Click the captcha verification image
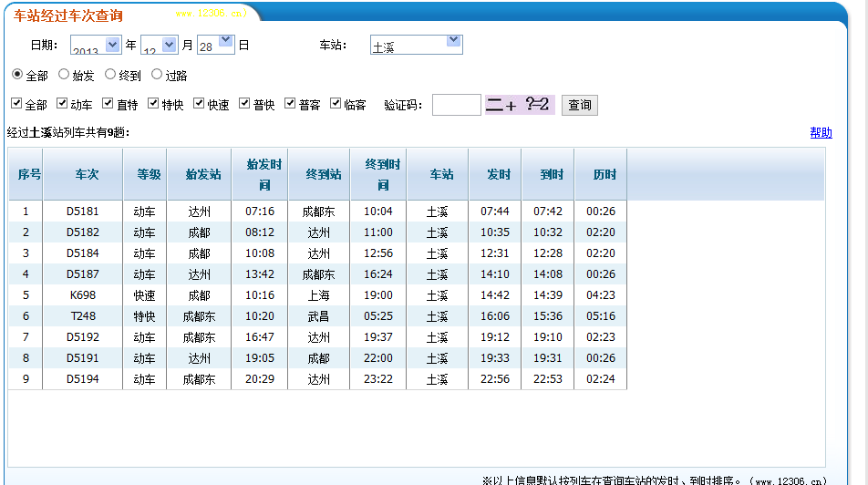Viewport: 868px width, 485px height. click(x=519, y=105)
